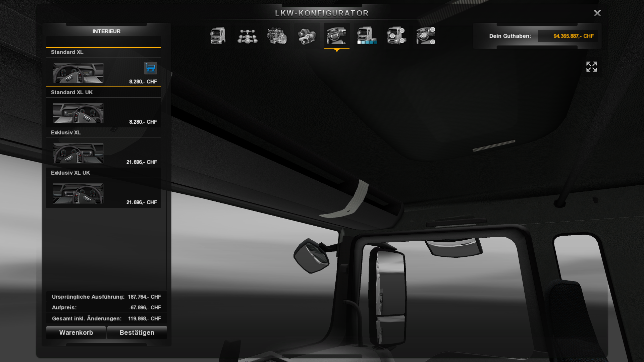Click the 21.696,- CHF price of Exklusiv XL UK
This screenshot has width=644, height=362.
(x=142, y=202)
